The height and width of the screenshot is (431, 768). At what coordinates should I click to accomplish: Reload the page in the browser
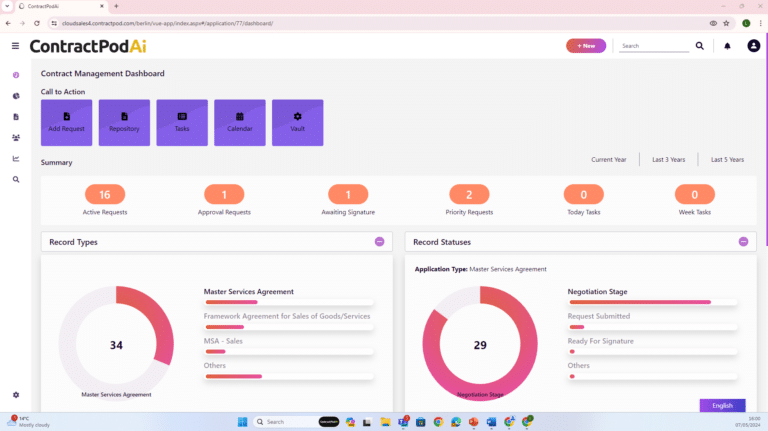tap(37, 23)
